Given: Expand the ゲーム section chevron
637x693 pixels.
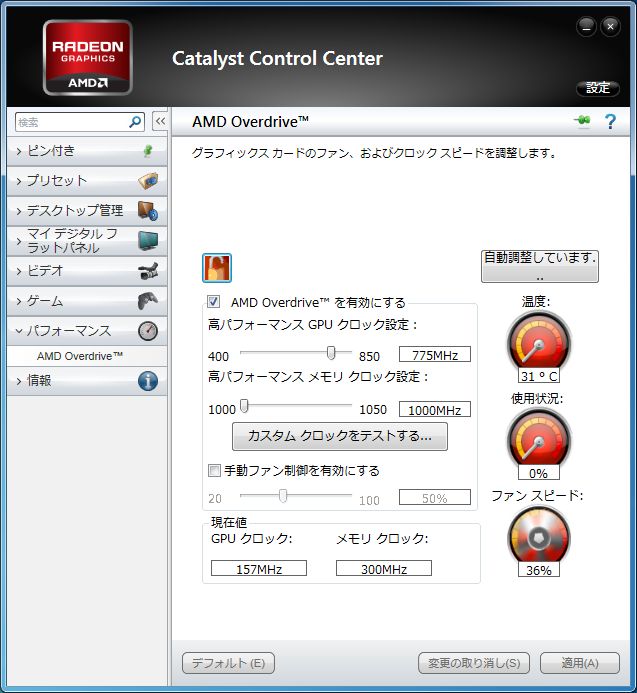Looking at the screenshot, I should click(x=19, y=301).
